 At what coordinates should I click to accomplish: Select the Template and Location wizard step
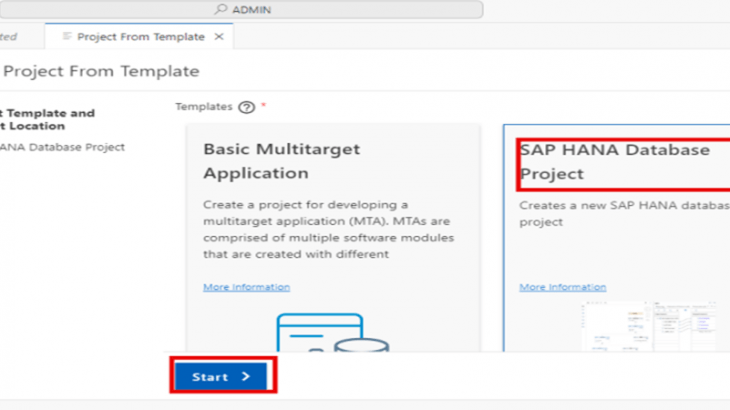[x=47, y=120]
